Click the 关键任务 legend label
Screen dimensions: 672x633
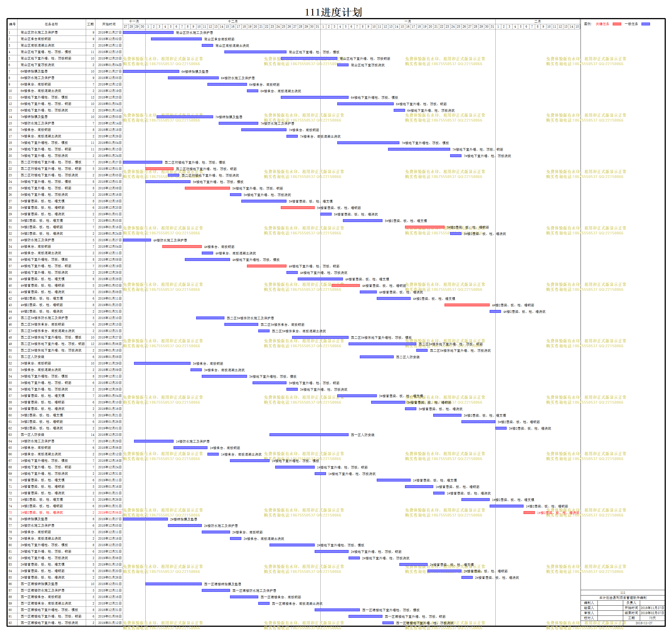tap(602, 24)
